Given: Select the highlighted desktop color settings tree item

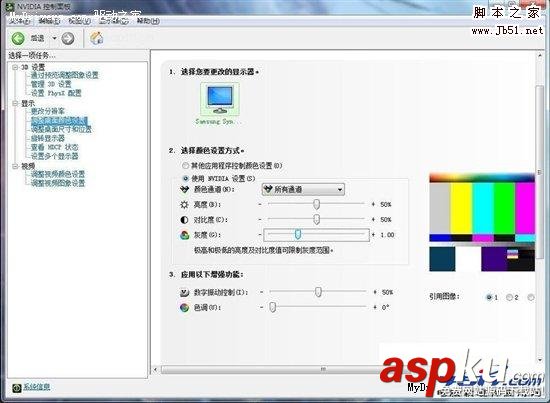Looking at the screenshot, I should point(59,120).
